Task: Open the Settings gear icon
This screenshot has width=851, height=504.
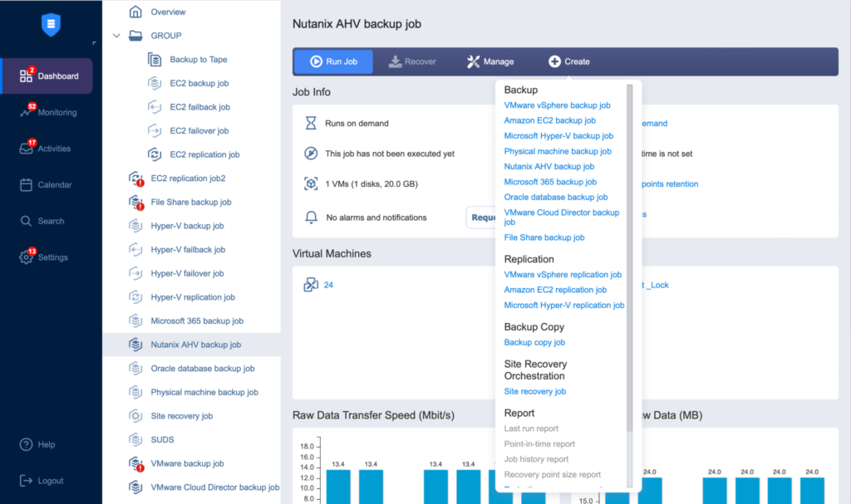Action: point(26,257)
